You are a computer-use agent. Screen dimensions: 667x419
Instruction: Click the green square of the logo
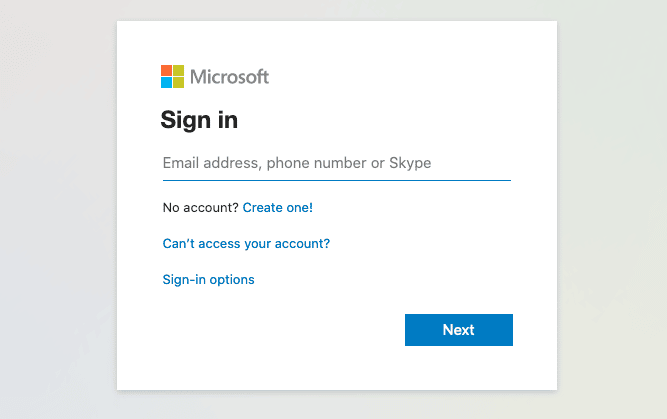click(178, 71)
